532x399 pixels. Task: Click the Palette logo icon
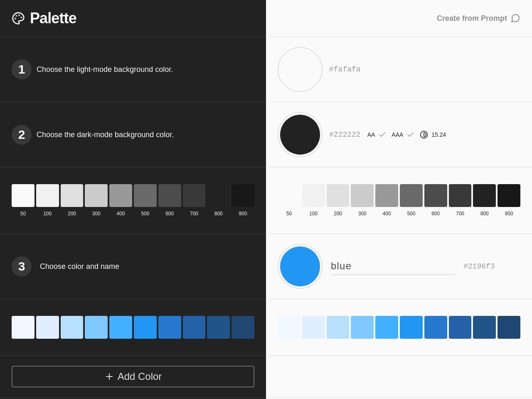[18, 18]
